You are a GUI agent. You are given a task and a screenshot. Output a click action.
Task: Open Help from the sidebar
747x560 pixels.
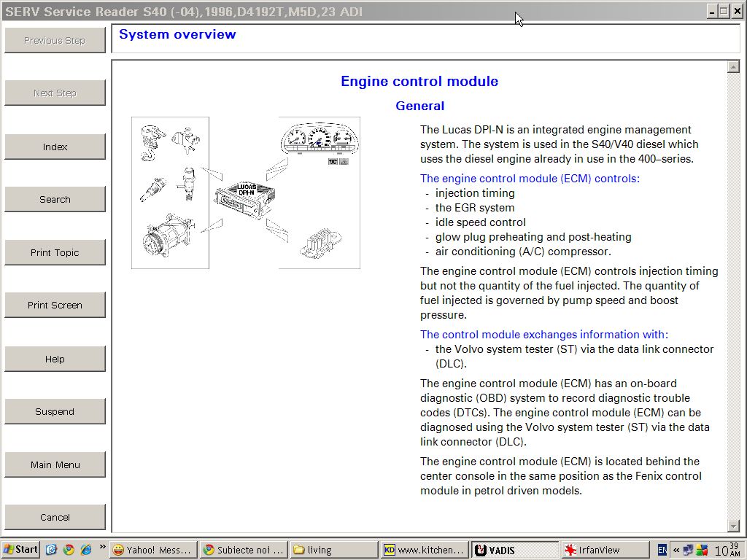pos(55,359)
